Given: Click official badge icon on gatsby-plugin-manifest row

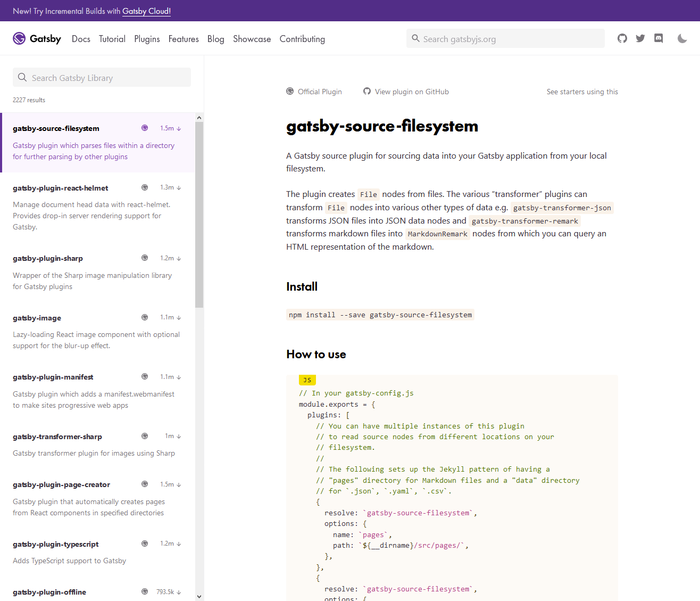Looking at the screenshot, I should pos(145,376).
